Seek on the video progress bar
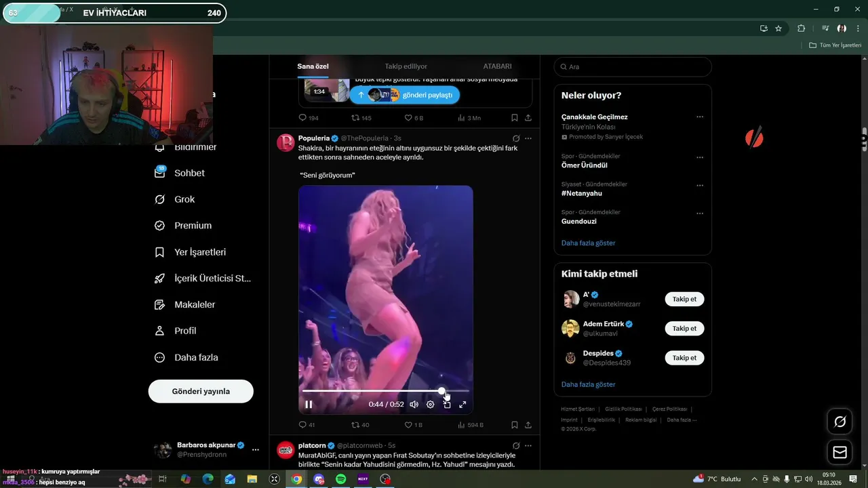This screenshot has width=868, height=488. coord(385,391)
